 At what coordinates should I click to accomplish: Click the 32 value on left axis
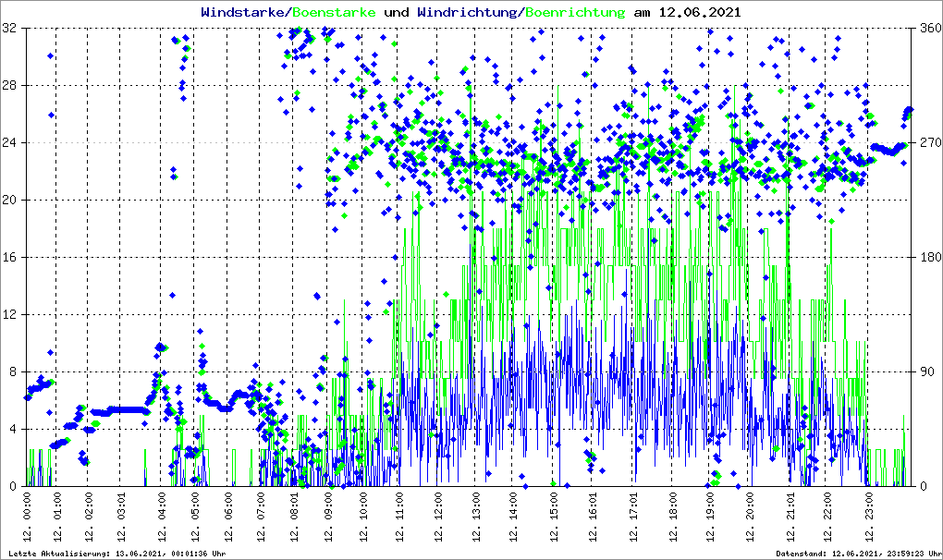(x=10, y=29)
